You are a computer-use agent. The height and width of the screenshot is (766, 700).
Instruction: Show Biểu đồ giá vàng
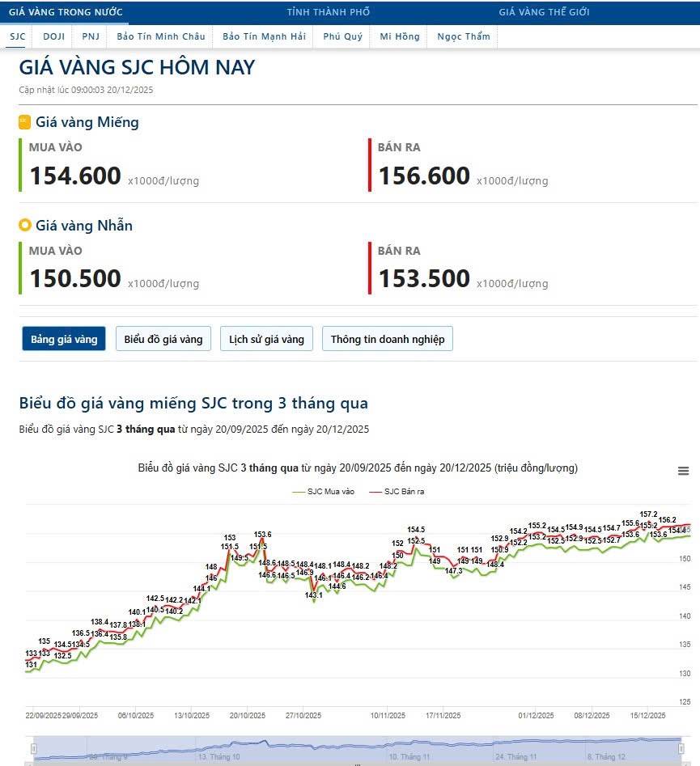coord(163,339)
